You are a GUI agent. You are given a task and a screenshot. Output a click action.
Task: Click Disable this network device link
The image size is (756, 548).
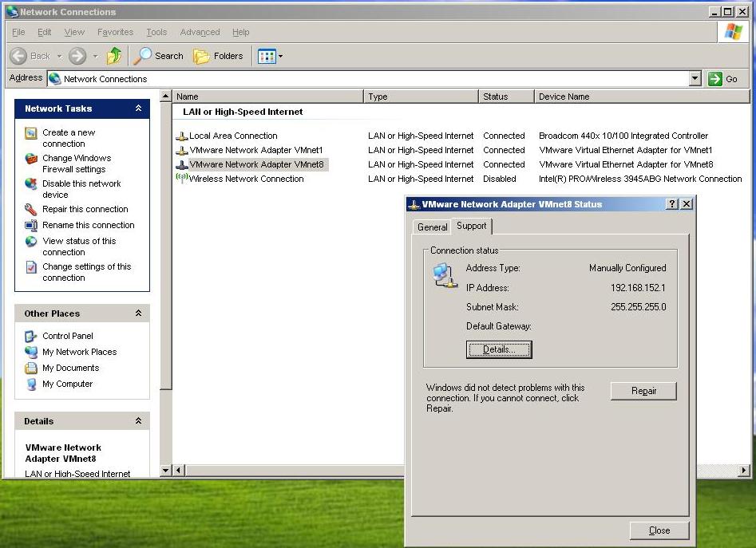click(81, 189)
